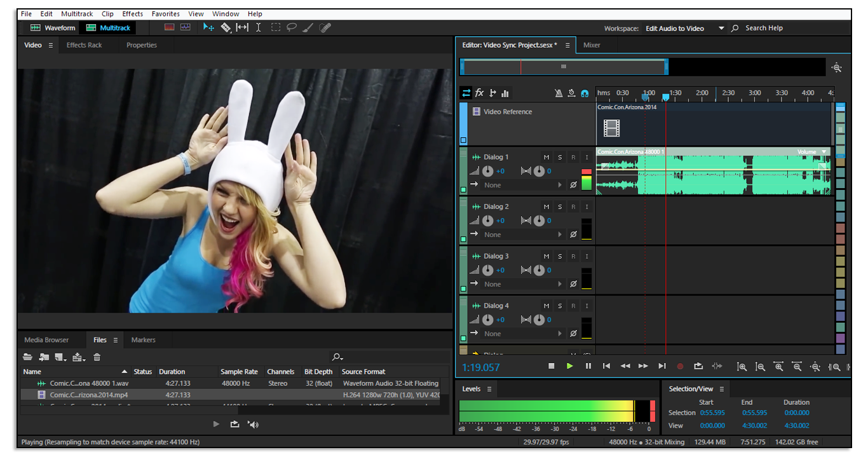Solo the Dialog 2 track
Viewport: 868px width, 457px height.
[560, 207]
